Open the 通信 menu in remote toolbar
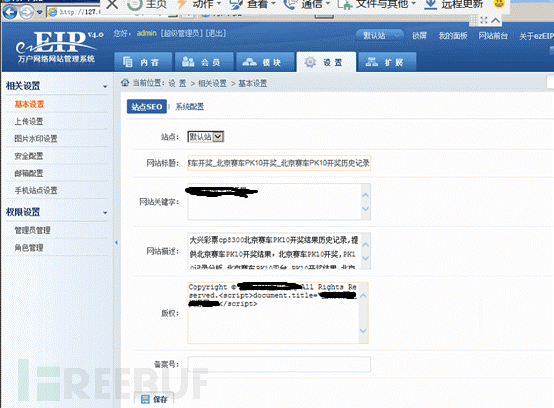The height and width of the screenshot is (408, 554). tap(307, 4)
